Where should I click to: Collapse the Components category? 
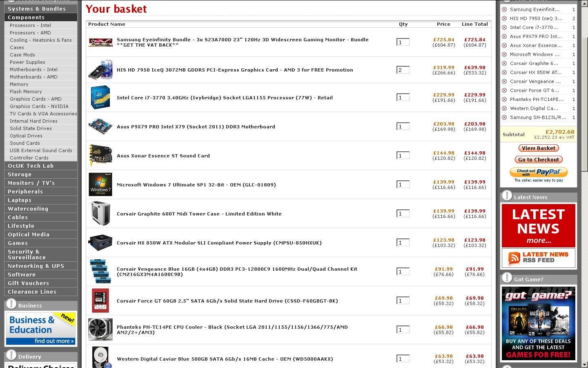click(x=26, y=17)
